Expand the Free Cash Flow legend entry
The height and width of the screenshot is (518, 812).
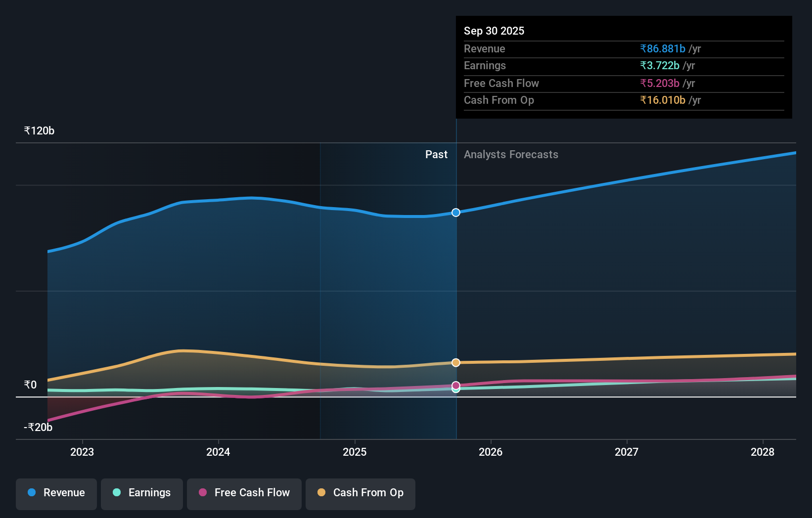[244, 493]
